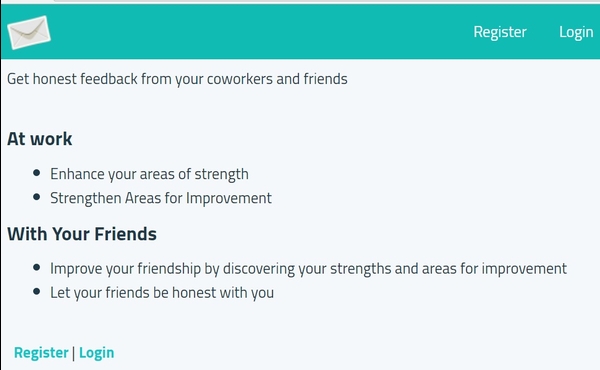
Task: Open Register in the top navigation bar
Action: [x=500, y=32]
